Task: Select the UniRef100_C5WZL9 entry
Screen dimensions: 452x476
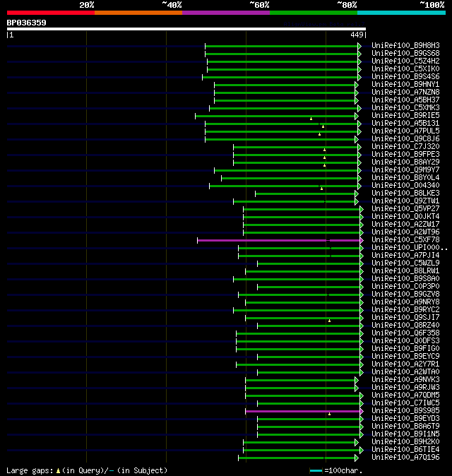Action: (405, 263)
